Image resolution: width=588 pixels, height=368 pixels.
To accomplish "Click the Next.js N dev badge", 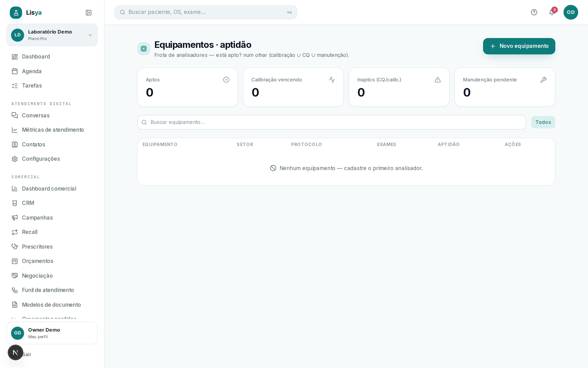I will pos(15,352).
